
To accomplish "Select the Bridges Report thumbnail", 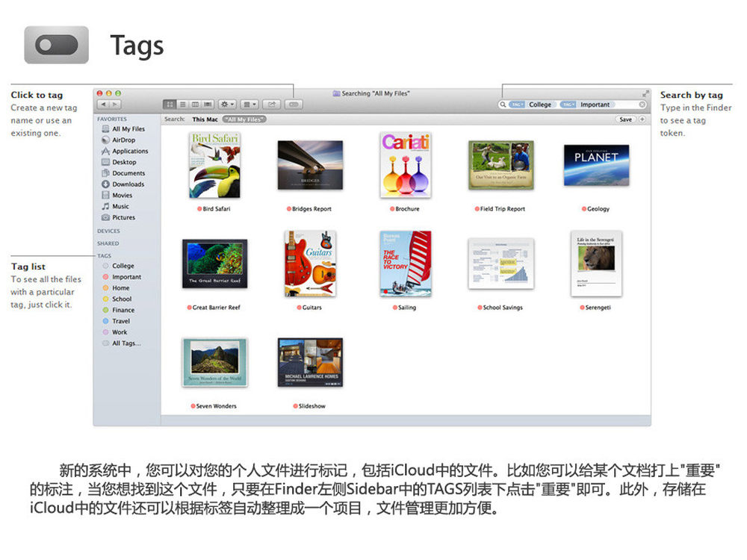I will [x=310, y=165].
